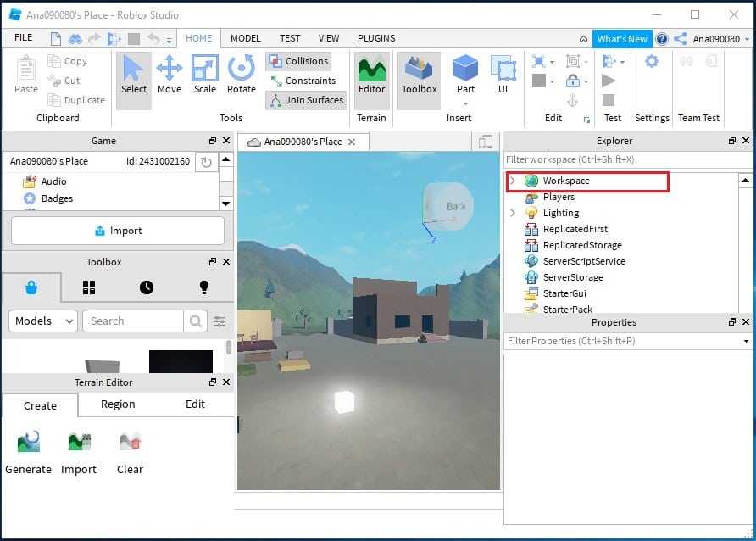Expand the Workspace tree node
The height and width of the screenshot is (541, 756).
[x=512, y=181]
